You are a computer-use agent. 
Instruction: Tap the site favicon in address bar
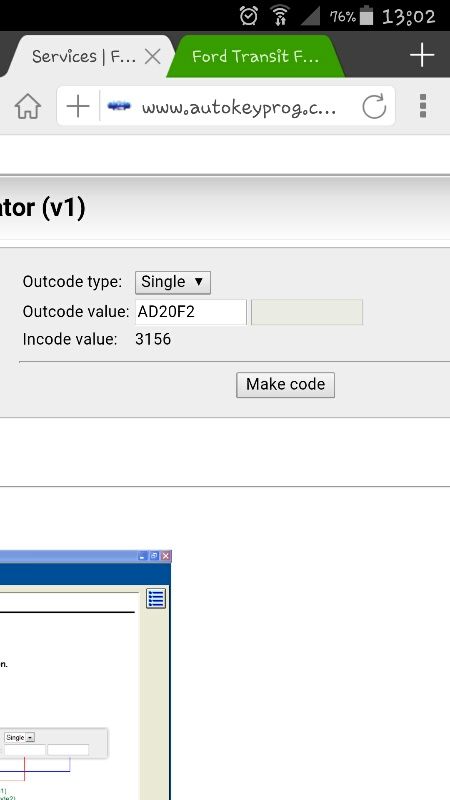point(119,107)
